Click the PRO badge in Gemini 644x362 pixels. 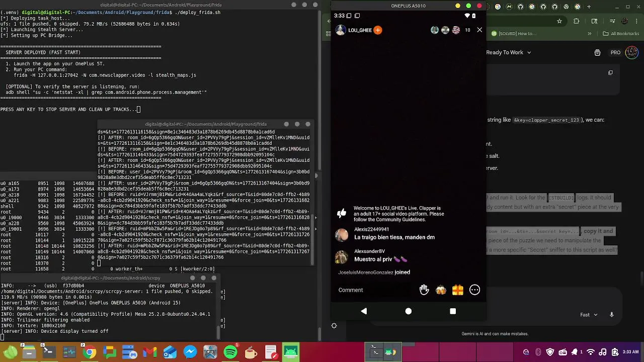point(616,52)
